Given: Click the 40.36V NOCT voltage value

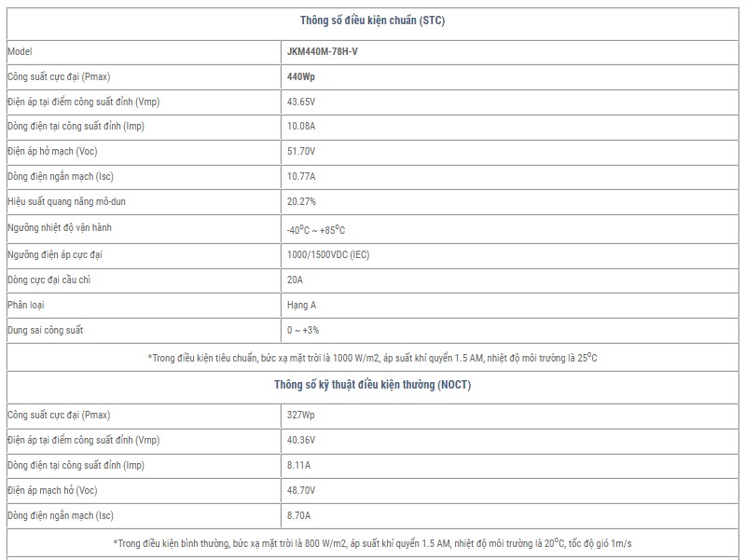Looking at the screenshot, I should 301,440.
